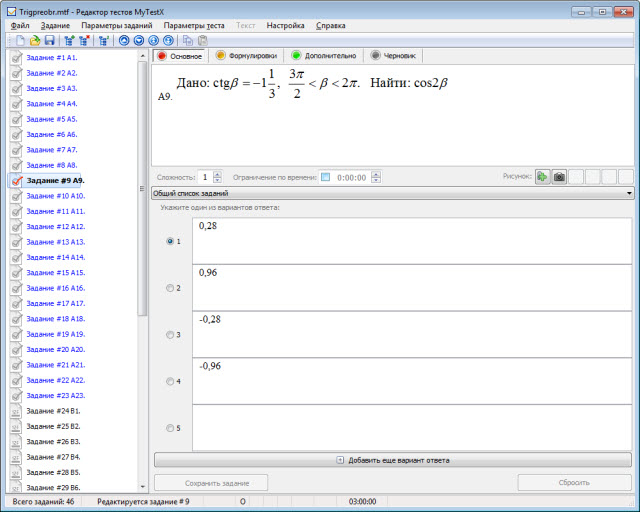Click the insert picture icon beside Рисунок
The image size is (640, 512).
click(542, 177)
